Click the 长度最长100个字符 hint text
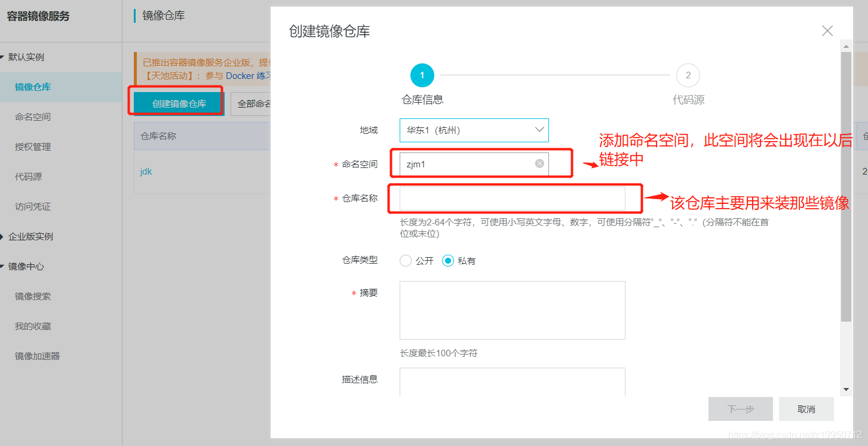Viewport: 868px width, 446px height. pos(438,353)
